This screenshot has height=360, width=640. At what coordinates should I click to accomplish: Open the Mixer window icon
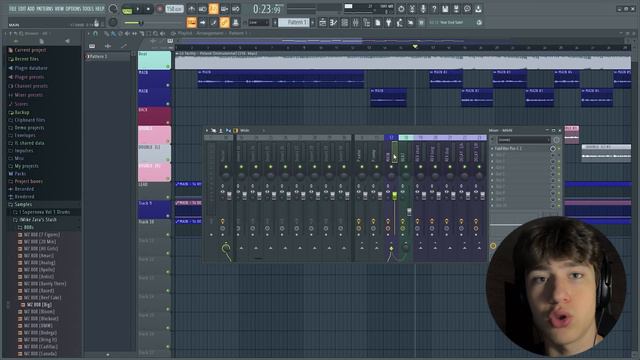tap(356, 23)
